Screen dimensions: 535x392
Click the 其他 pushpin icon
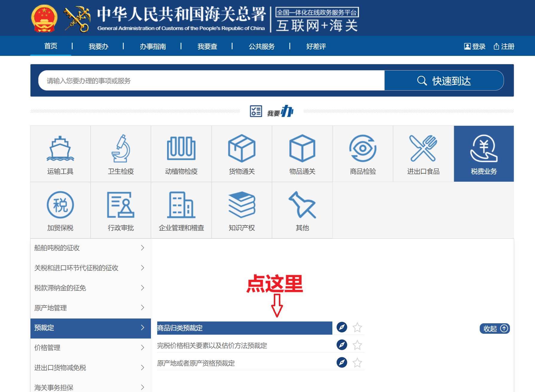click(x=302, y=205)
